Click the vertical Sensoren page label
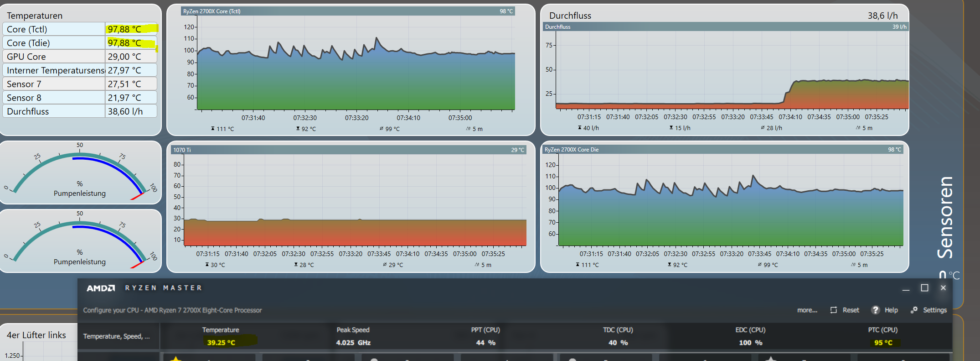The image size is (980, 361). (x=945, y=217)
